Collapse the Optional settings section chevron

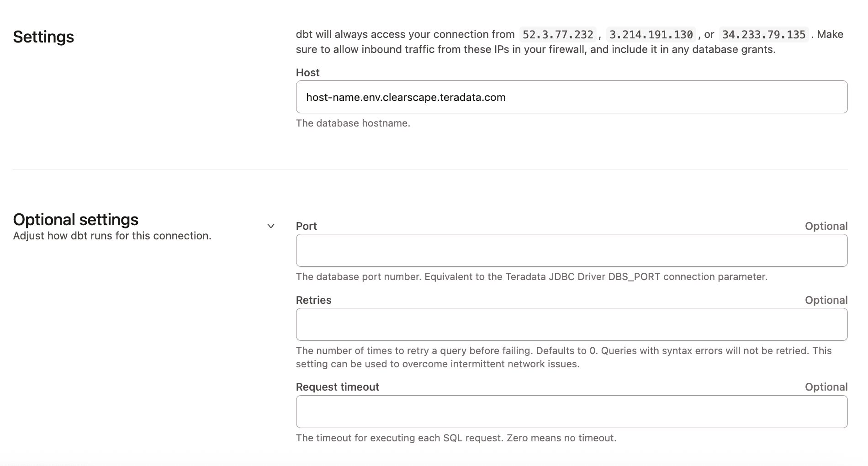271,226
